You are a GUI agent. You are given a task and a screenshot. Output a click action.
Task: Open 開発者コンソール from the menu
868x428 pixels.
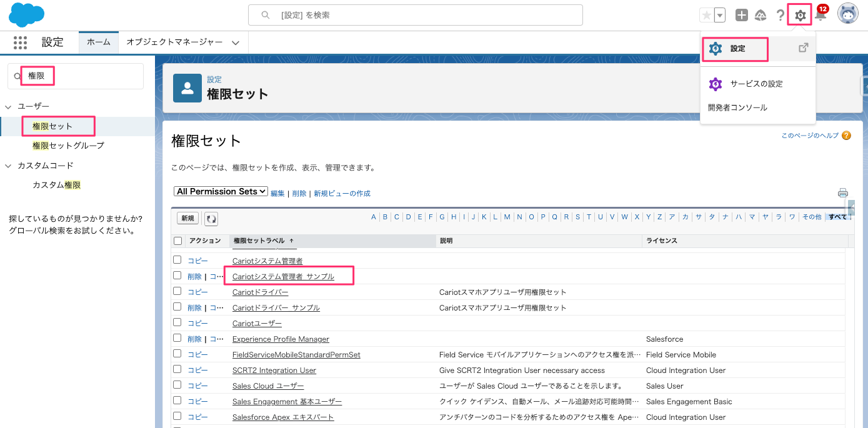(737, 107)
